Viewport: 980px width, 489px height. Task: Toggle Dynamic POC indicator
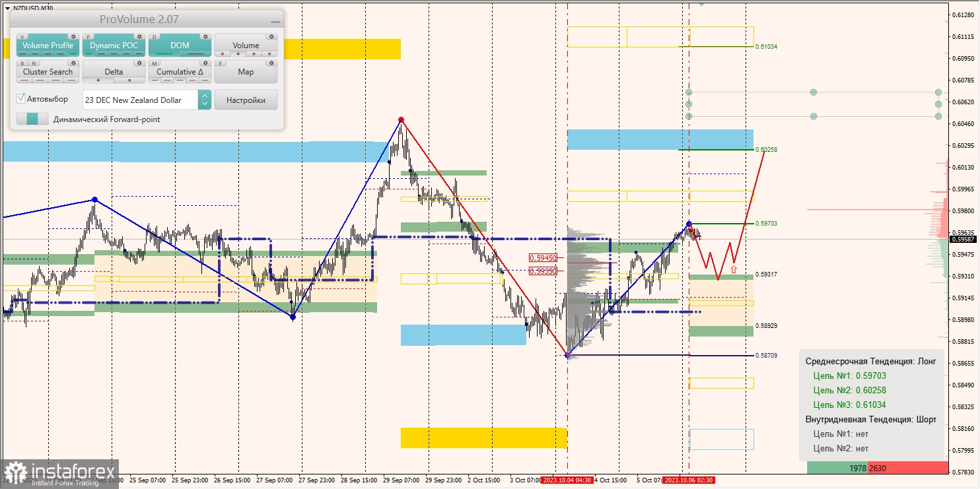[114, 46]
